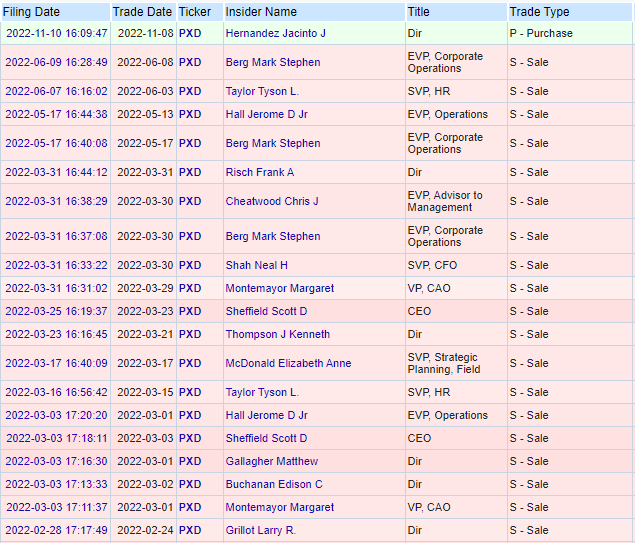Open filing dated 2022-05-17 16:40:08
The image size is (635, 543).
pos(56,143)
